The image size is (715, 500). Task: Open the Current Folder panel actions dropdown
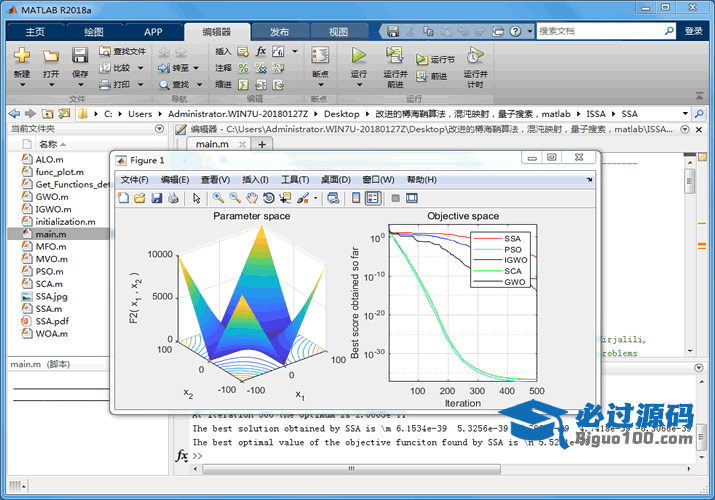pyautogui.click(x=159, y=129)
